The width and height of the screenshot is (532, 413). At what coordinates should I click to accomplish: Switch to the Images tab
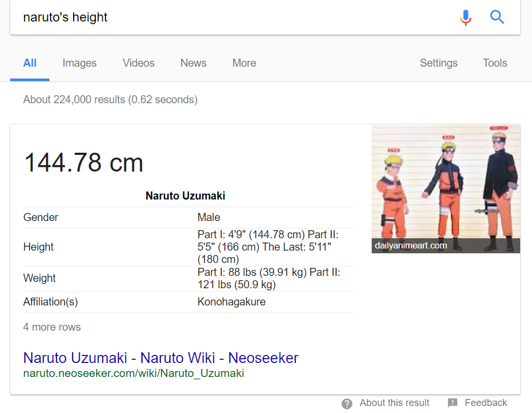80,63
